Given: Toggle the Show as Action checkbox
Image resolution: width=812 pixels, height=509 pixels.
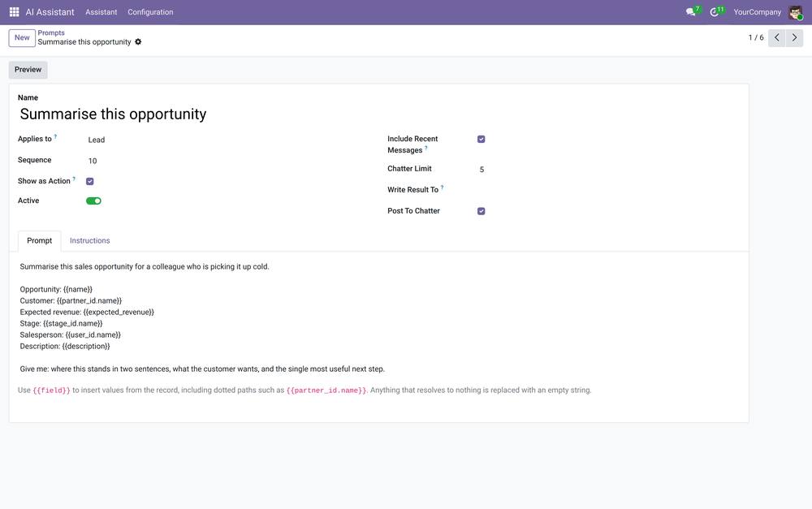Looking at the screenshot, I should [89, 181].
